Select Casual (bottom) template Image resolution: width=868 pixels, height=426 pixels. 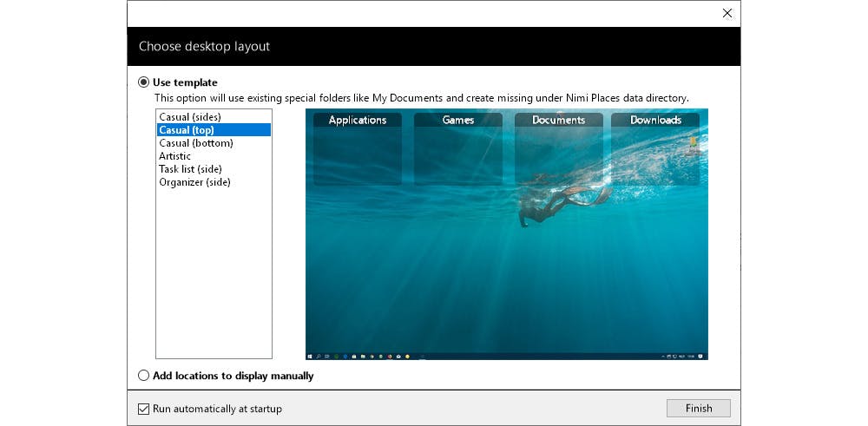pos(214,143)
